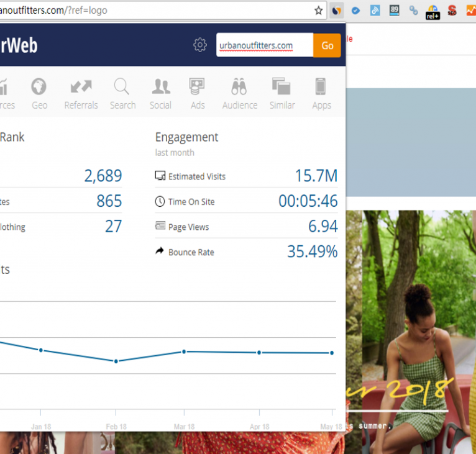
Task: Select the Ads icon
Action: [198, 94]
